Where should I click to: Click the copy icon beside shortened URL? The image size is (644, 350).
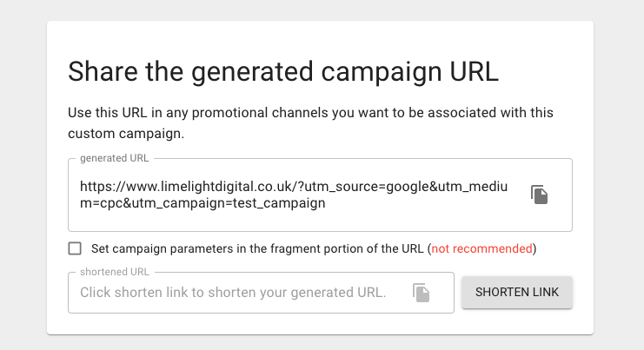coord(421,293)
